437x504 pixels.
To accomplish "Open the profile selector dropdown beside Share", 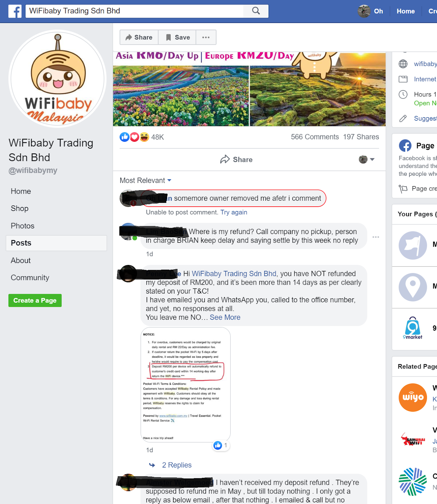I will (366, 159).
